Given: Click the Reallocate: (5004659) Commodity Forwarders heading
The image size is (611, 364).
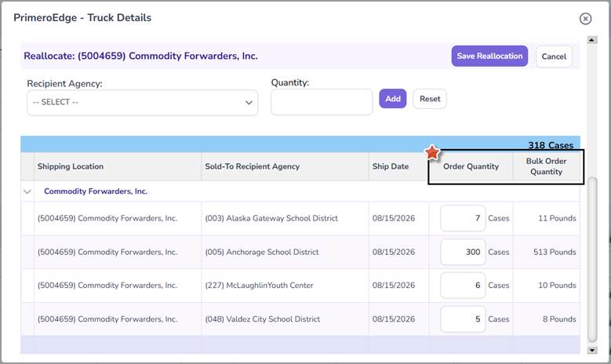Looking at the screenshot, I should click(x=140, y=56).
